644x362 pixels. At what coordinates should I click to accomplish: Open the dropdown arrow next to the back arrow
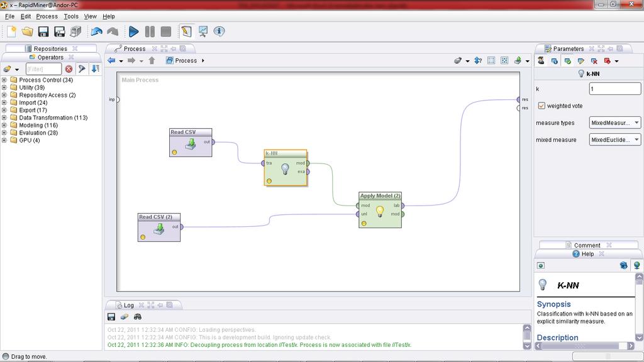tap(121, 61)
